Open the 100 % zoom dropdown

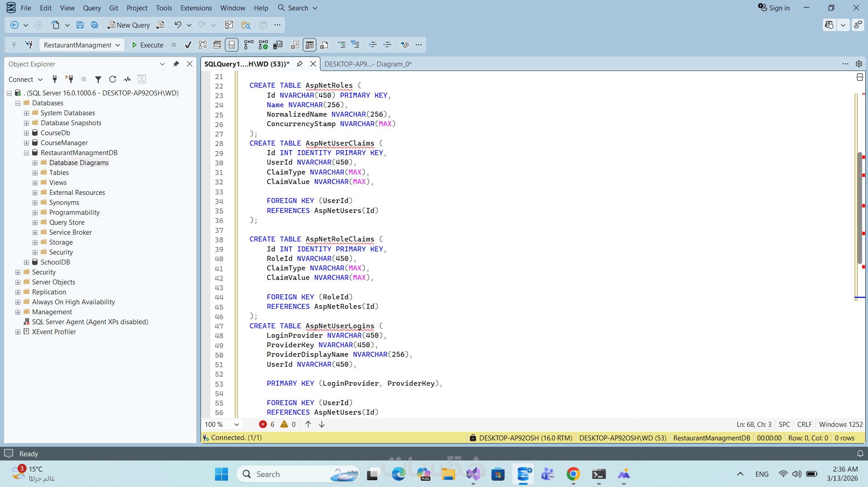[x=236, y=425]
